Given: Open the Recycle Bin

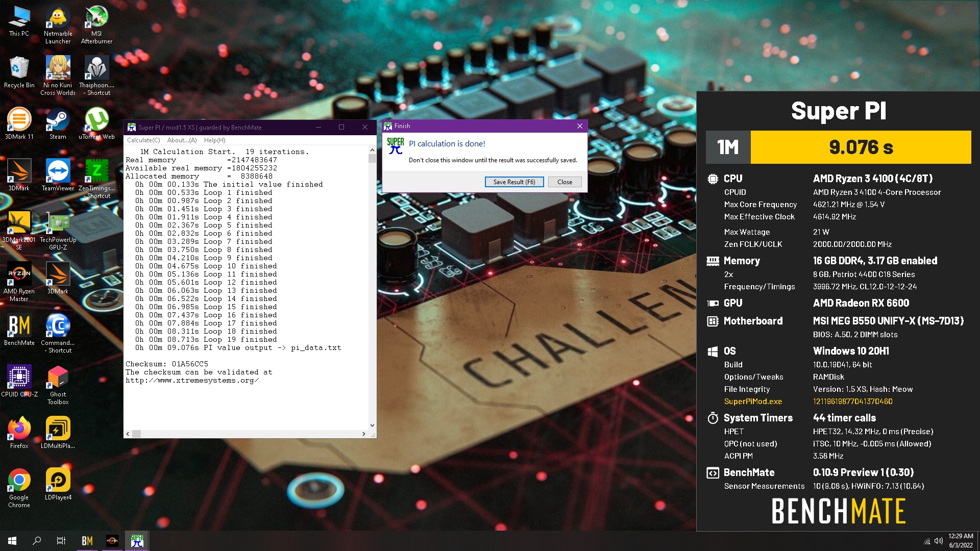Looking at the screenshot, I should (19, 72).
